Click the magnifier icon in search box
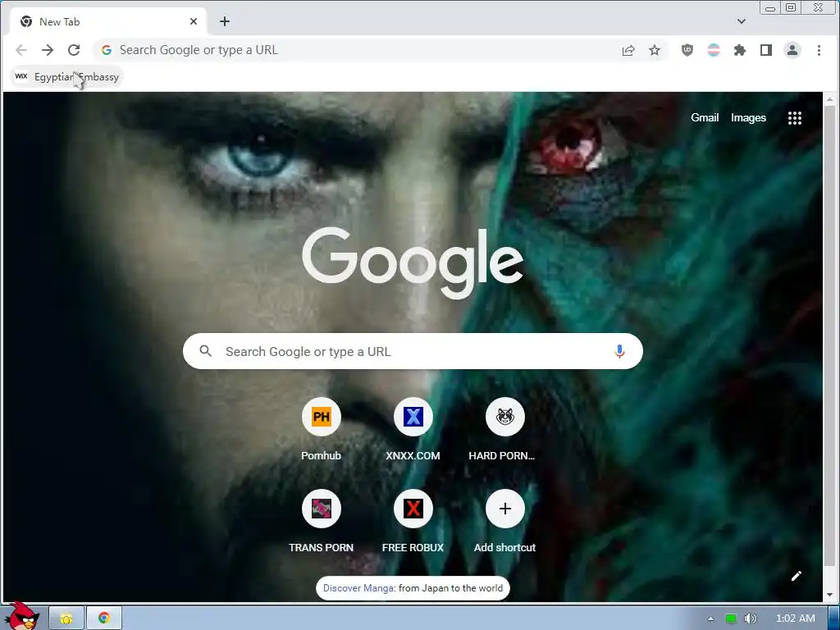The image size is (840, 630). coord(206,351)
